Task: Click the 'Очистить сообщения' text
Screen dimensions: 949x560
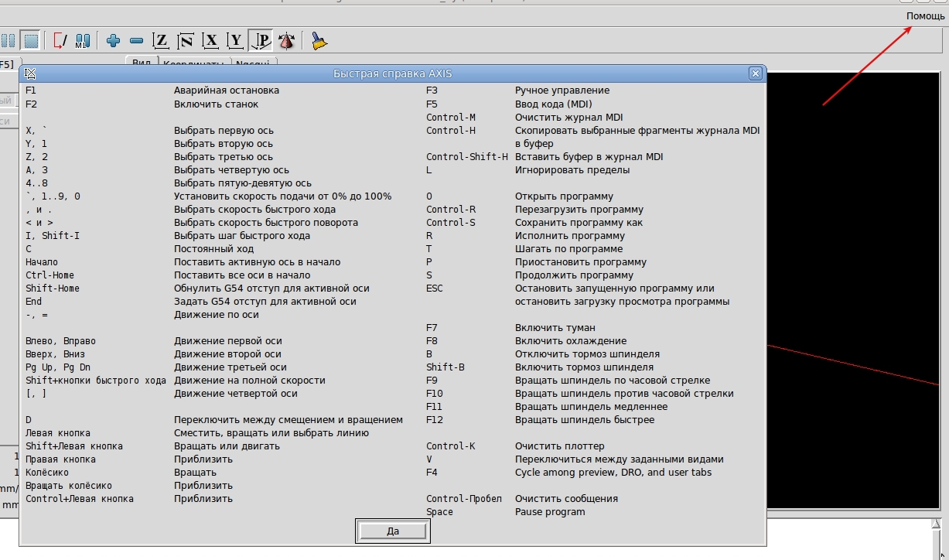Action: click(x=567, y=499)
